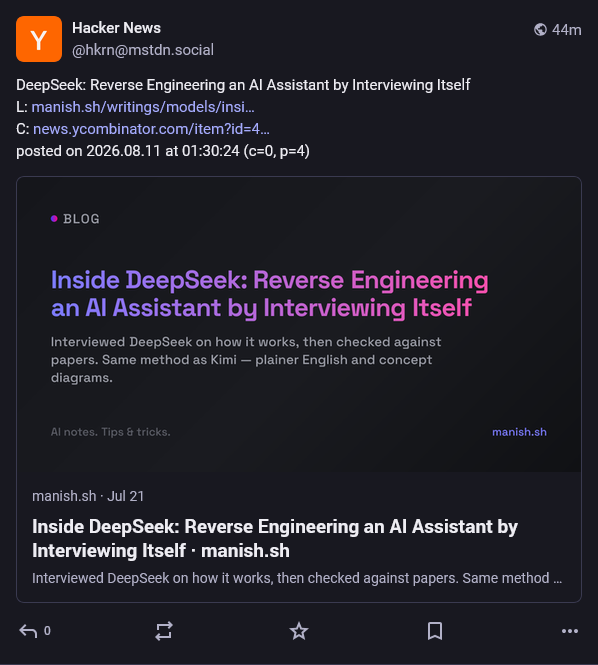598x665 pixels.
Task: Open the bold card title Inside DeepSeek
Action: point(275,539)
